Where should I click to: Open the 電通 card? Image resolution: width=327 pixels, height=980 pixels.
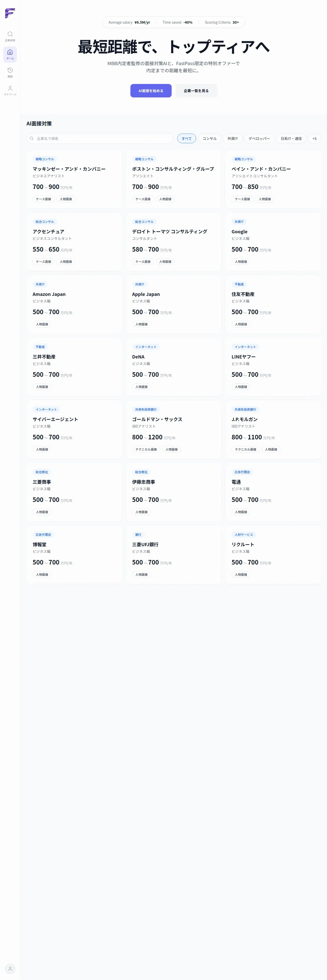[x=273, y=492]
